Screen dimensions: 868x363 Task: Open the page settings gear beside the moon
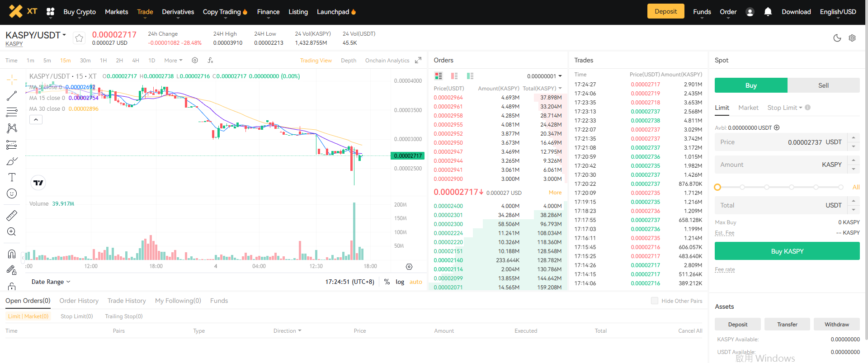click(x=852, y=38)
